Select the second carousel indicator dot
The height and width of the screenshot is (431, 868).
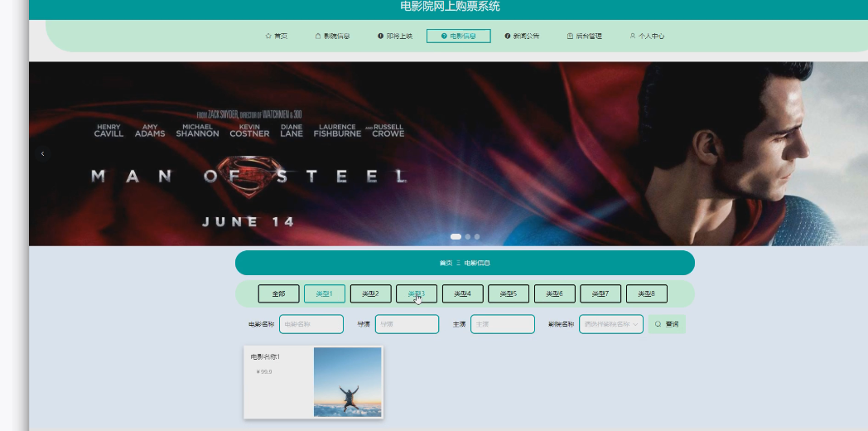tap(468, 236)
